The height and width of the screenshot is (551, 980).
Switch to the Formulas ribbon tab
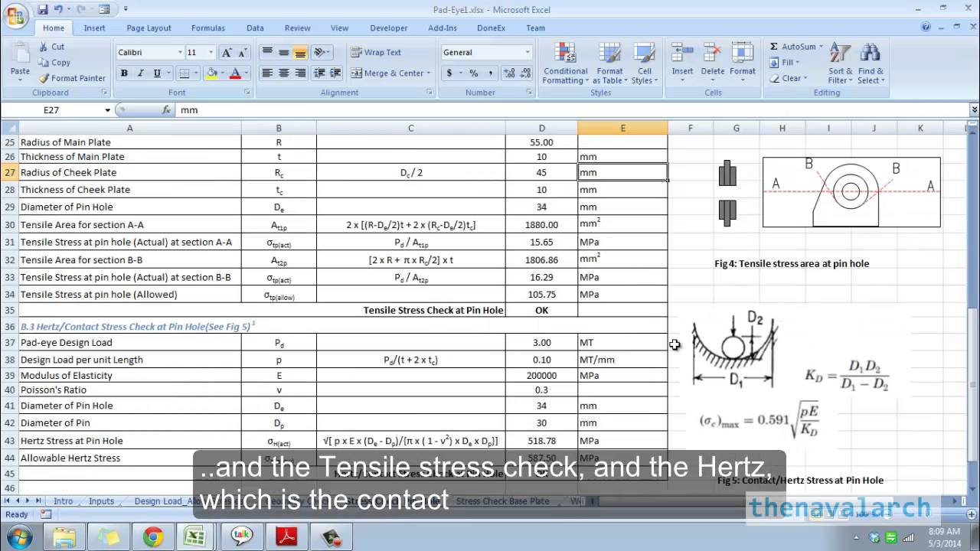point(207,28)
